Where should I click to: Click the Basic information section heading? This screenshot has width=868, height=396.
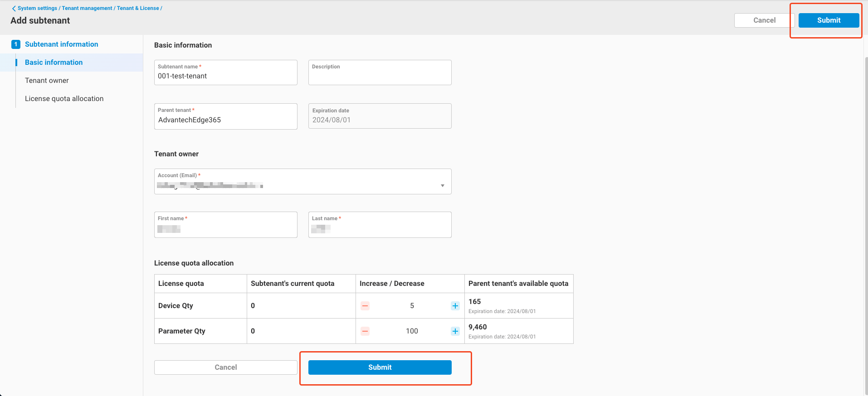click(183, 45)
